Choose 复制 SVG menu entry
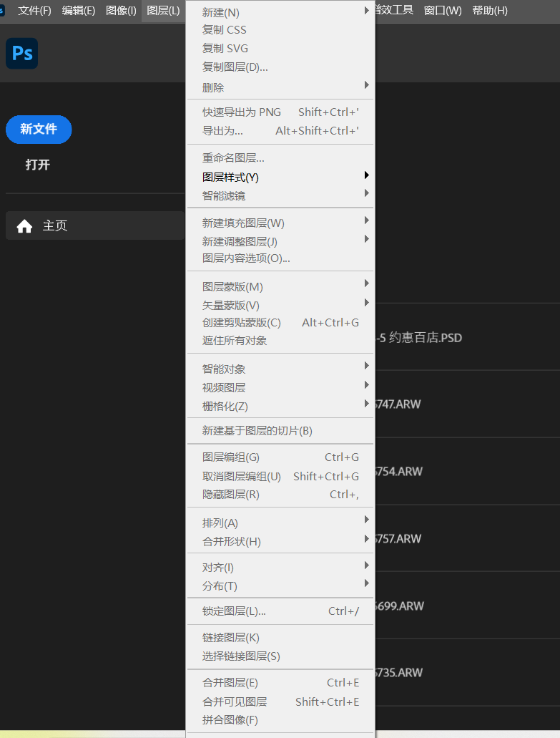This screenshot has height=738, width=560. [280, 49]
